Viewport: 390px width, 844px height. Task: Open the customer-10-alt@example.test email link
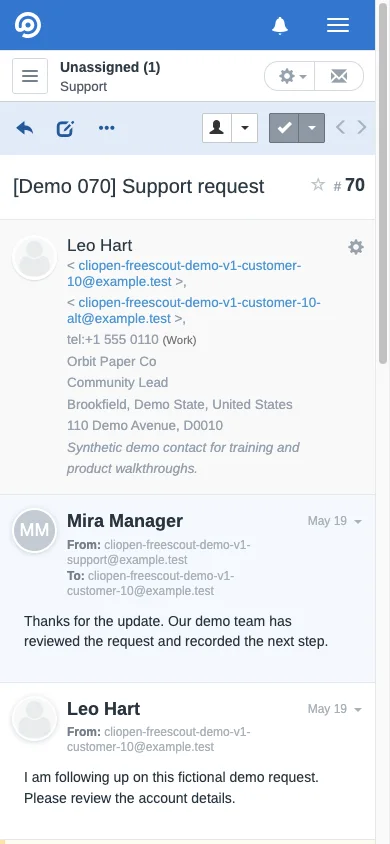point(194,311)
